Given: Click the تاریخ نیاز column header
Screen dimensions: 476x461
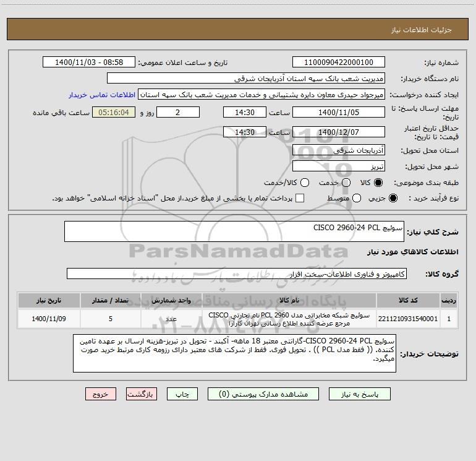Looking at the screenshot, I should pyautogui.click(x=49, y=300).
